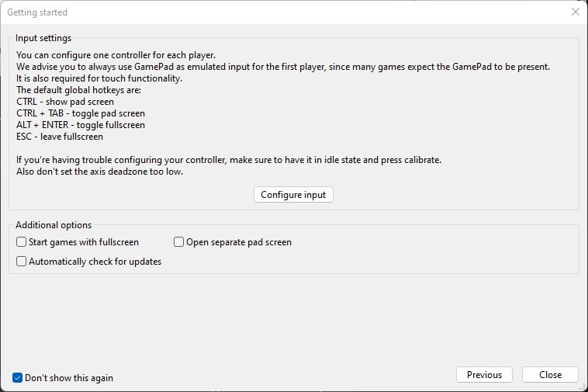Click the Open separate pad screen label
This screenshot has height=392, width=588.
[x=239, y=242]
